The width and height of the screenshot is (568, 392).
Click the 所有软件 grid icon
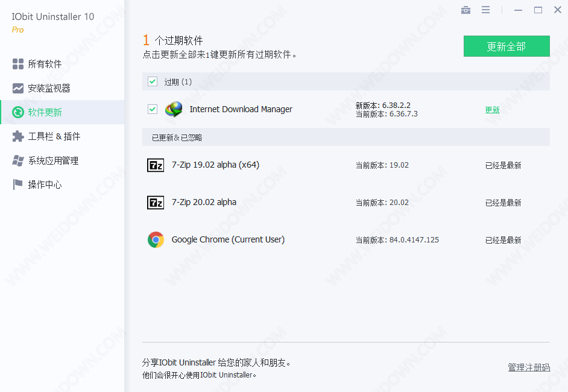[x=17, y=64]
